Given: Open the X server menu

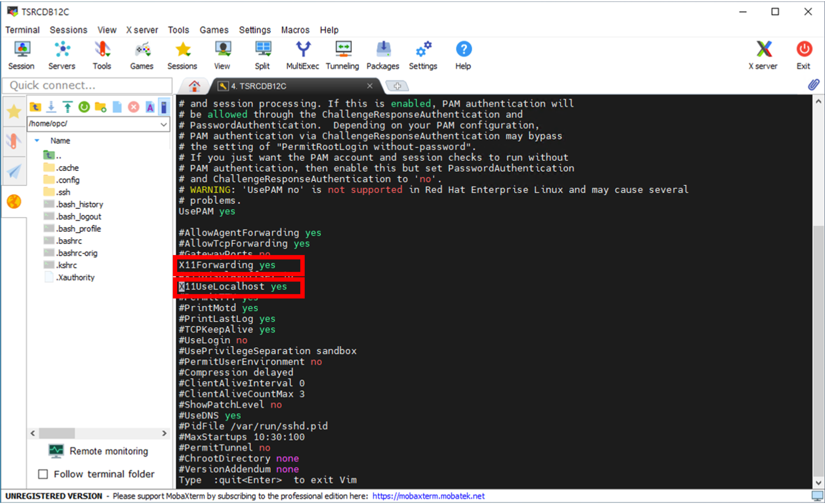Looking at the screenshot, I should (142, 30).
